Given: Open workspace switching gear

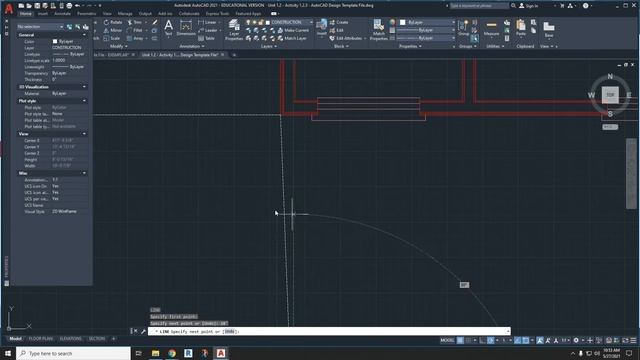Looking at the screenshot, I should (576, 340).
